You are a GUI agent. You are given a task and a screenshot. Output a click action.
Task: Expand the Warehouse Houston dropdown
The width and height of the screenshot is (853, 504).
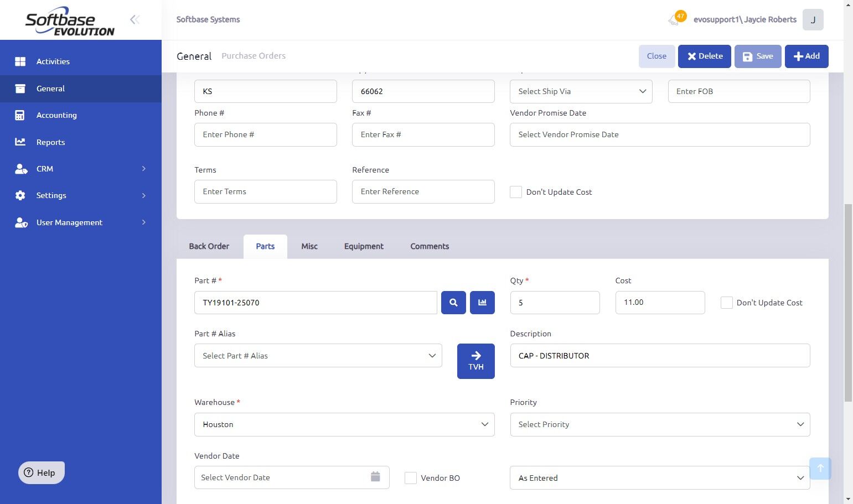pyautogui.click(x=344, y=424)
